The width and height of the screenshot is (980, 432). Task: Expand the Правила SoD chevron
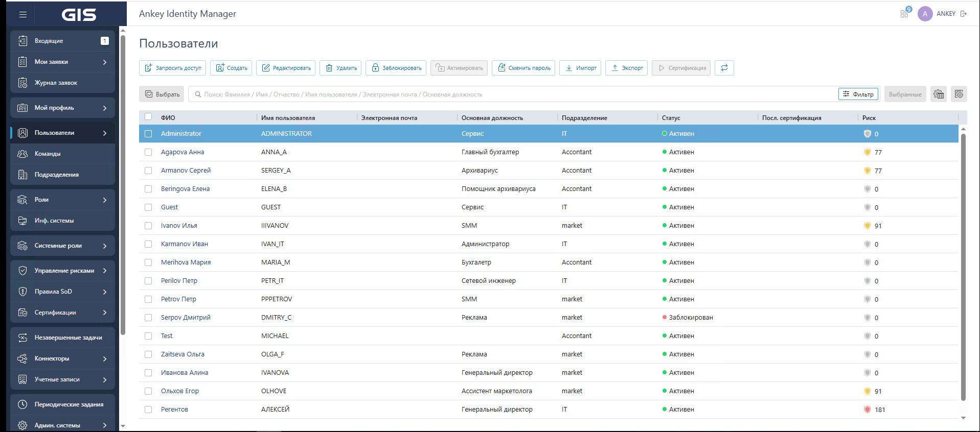[x=105, y=292]
